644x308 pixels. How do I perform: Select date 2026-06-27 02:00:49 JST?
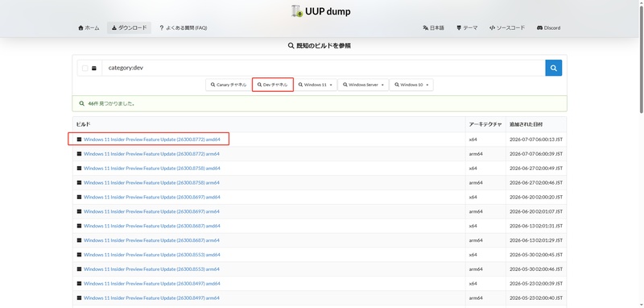click(536, 169)
